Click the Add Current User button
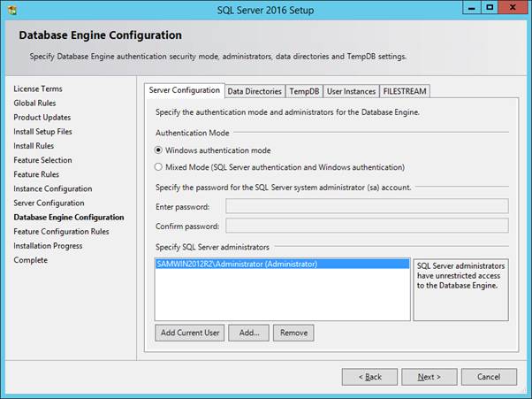Screen dimensions: 532x399 click(x=190, y=333)
